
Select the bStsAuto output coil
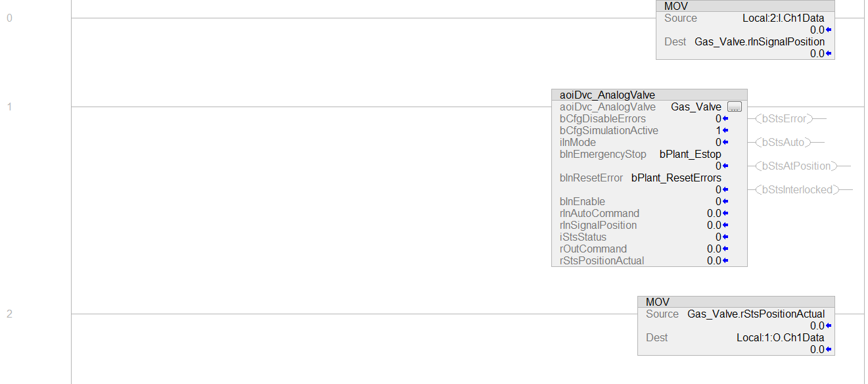pos(783,142)
